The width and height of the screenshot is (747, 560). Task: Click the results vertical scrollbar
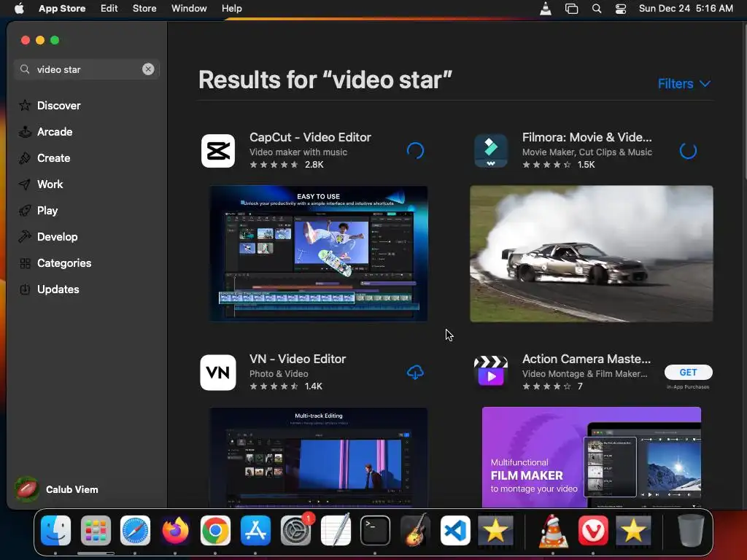point(745,102)
